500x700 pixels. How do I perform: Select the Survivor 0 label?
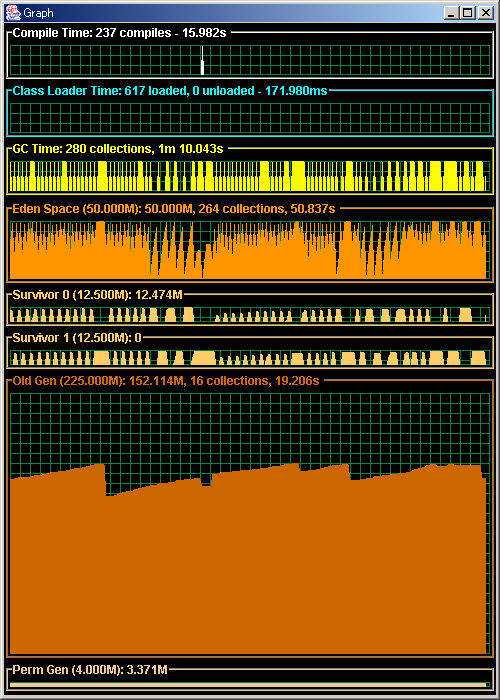point(97,295)
